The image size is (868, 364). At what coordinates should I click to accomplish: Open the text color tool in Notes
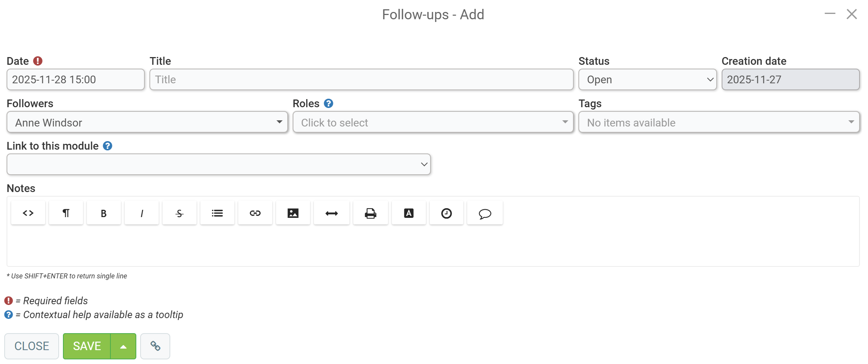[x=409, y=213]
